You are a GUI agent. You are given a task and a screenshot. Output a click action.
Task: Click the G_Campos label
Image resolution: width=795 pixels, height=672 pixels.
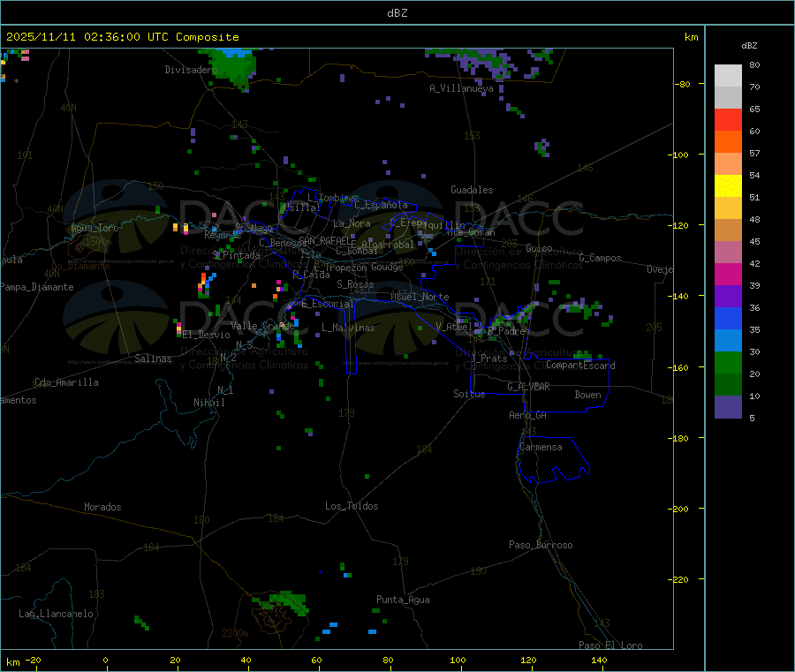[600, 258]
